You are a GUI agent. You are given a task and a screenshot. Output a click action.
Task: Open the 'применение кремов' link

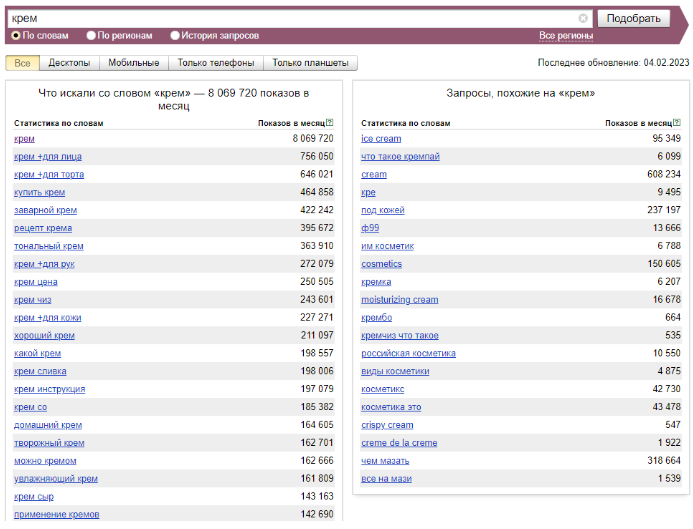pos(57,514)
